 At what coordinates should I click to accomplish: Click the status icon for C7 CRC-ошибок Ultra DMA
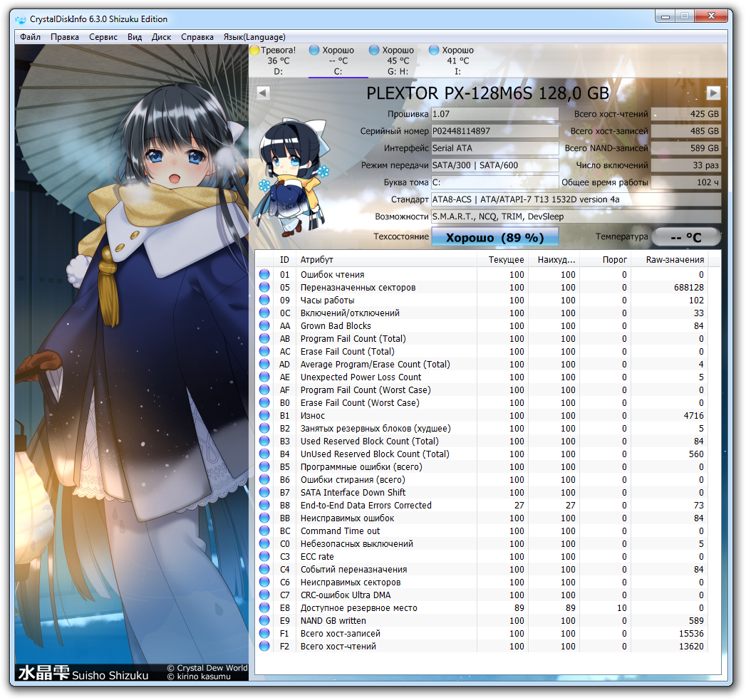[x=264, y=595]
